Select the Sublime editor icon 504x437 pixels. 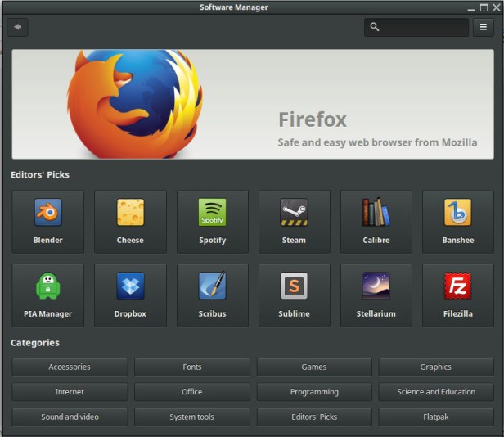pos(294,286)
